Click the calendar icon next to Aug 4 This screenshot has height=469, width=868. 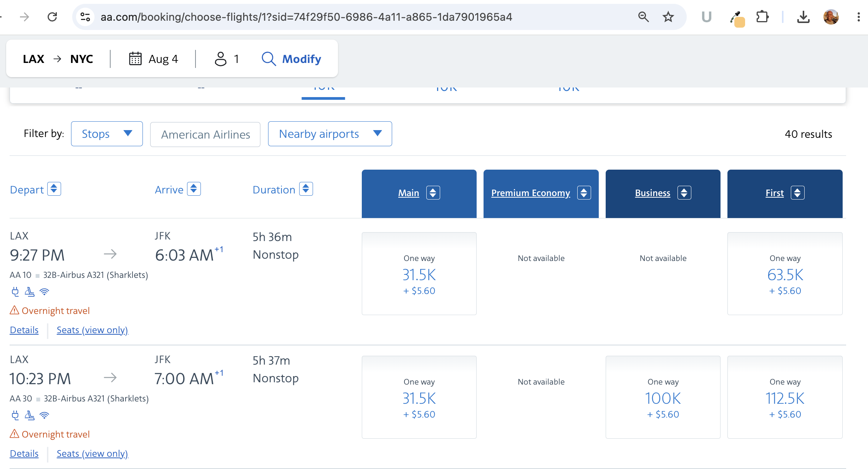click(x=135, y=59)
